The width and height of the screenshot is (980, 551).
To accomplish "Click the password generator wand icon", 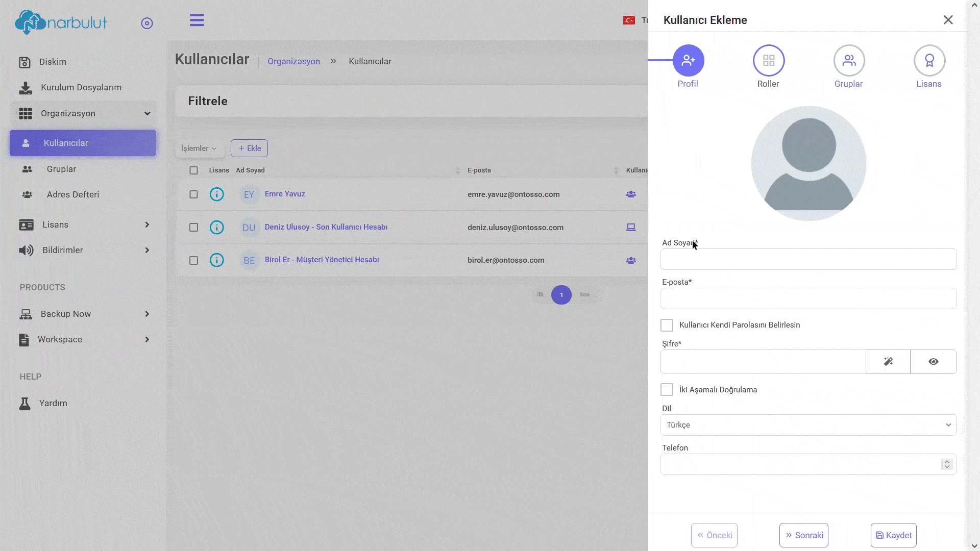I will coord(888,362).
